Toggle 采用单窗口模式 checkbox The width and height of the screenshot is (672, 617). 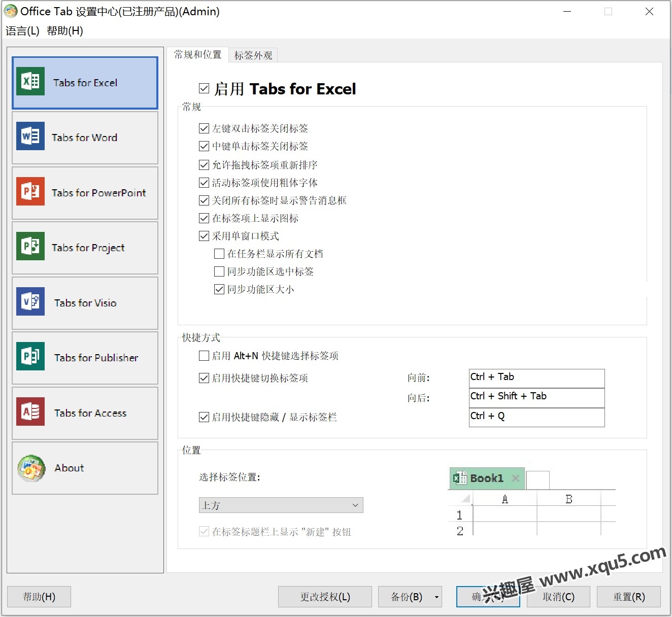(x=204, y=236)
